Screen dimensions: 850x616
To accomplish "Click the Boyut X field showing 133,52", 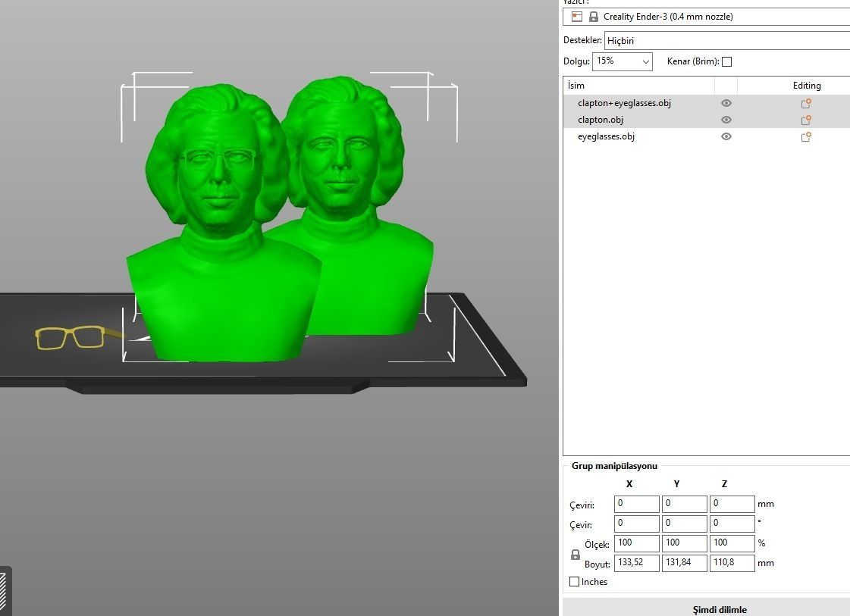I will pyautogui.click(x=636, y=563).
